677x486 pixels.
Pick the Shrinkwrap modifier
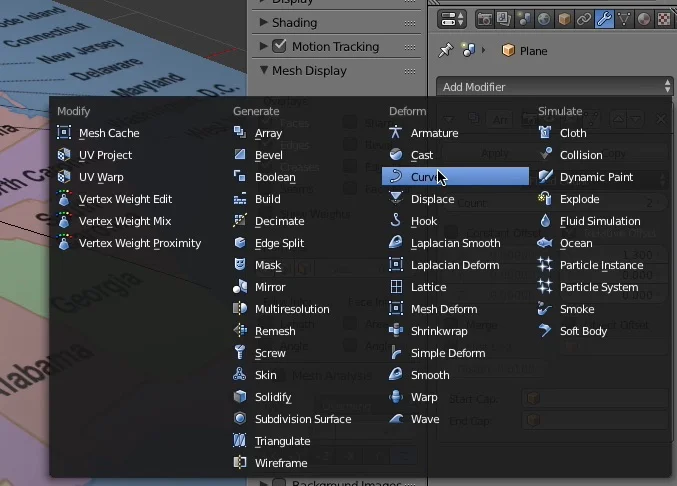[x=439, y=331]
